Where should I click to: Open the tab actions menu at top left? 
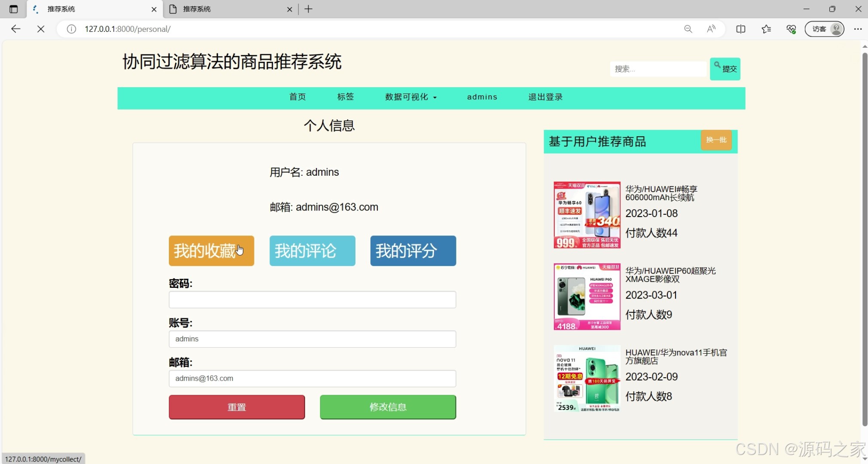[13, 9]
